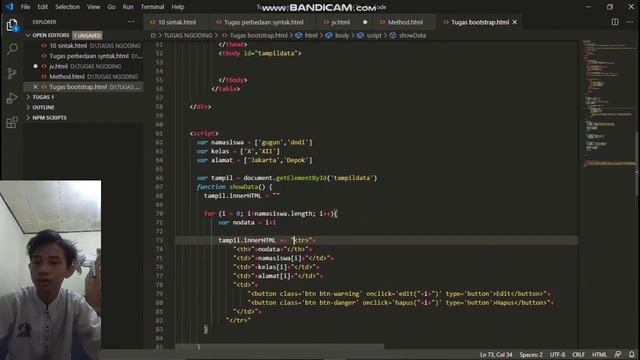Open Tugas perbedaan syntak.html in Open Editors

pos(83,56)
